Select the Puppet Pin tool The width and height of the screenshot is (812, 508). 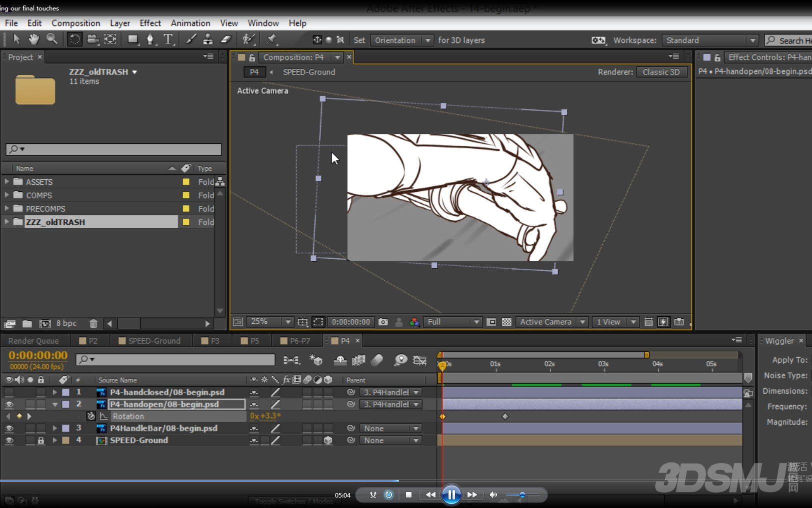coord(271,39)
